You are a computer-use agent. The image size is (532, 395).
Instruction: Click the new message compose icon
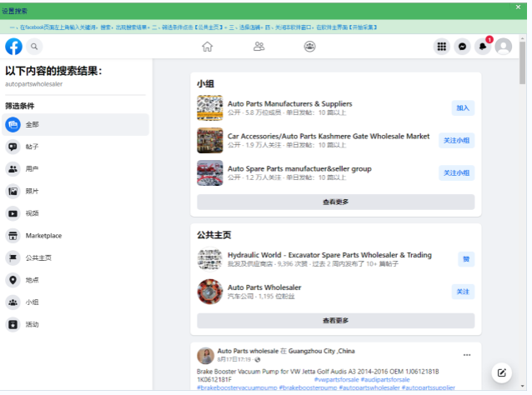(501, 373)
